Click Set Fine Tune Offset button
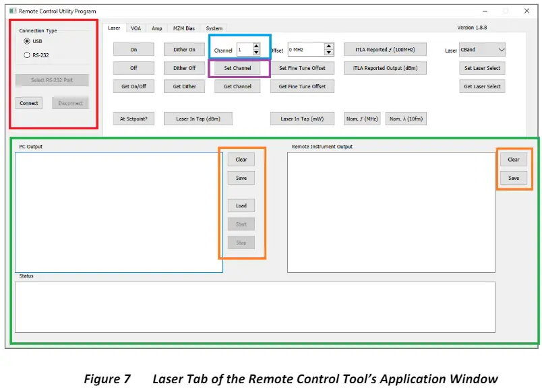Image resolution: width=542 pixels, height=392 pixels. click(302, 68)
